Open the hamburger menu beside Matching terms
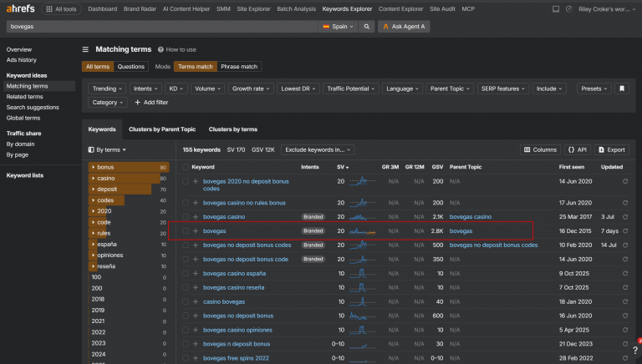This screenshot has width=642, height=364. coord(85,49)
